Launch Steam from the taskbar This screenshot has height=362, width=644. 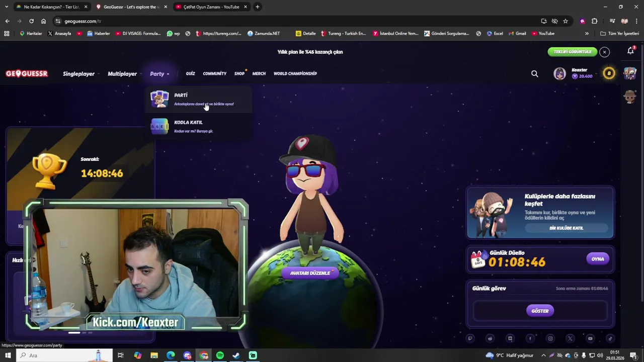236,355
